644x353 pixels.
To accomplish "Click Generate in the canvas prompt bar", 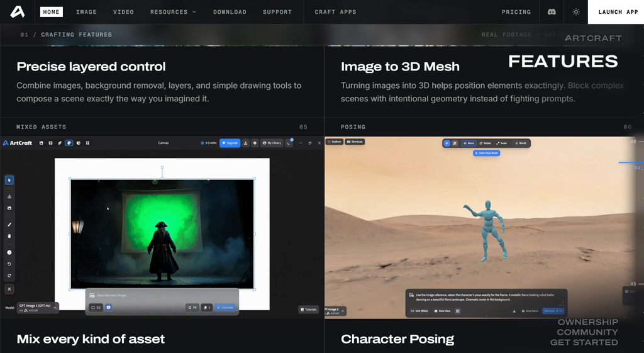I will (225, 308).
